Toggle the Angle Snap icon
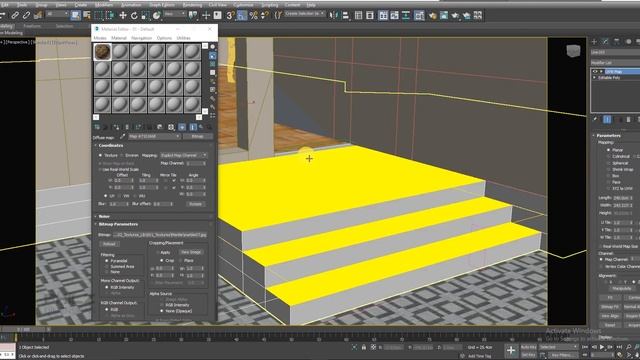This screenshot has width=640, height=360. pyautogui.click(x=242, y=16)
